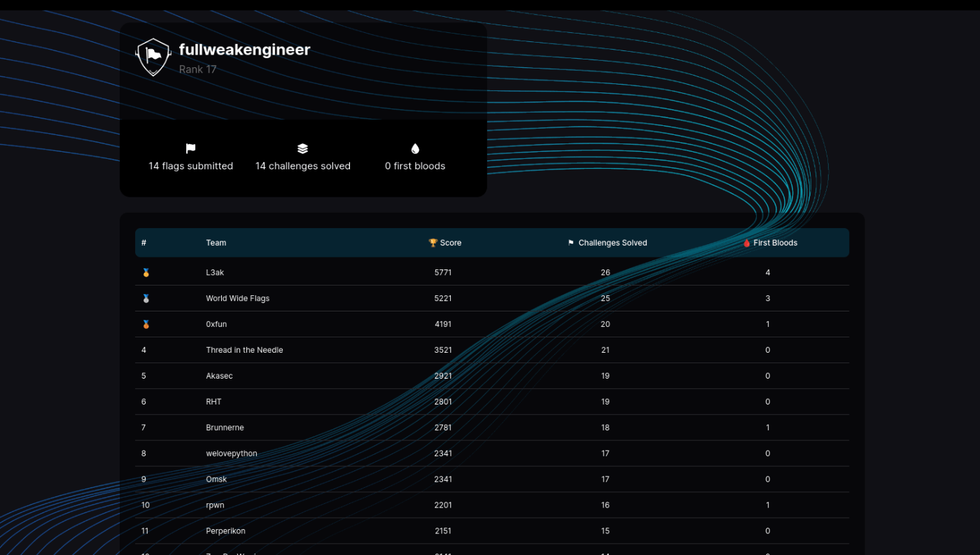Click score 2201 for rpwn

[x=443, y=505]
